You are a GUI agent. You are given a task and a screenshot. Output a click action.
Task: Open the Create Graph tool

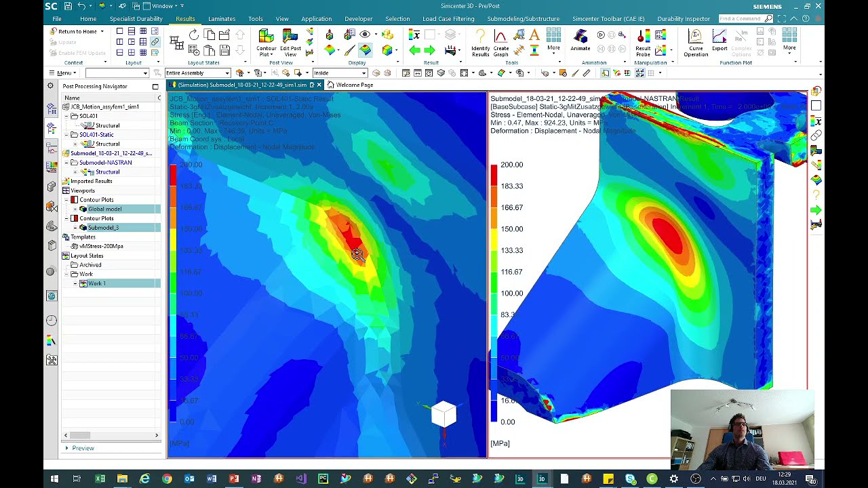click(501, 41)
